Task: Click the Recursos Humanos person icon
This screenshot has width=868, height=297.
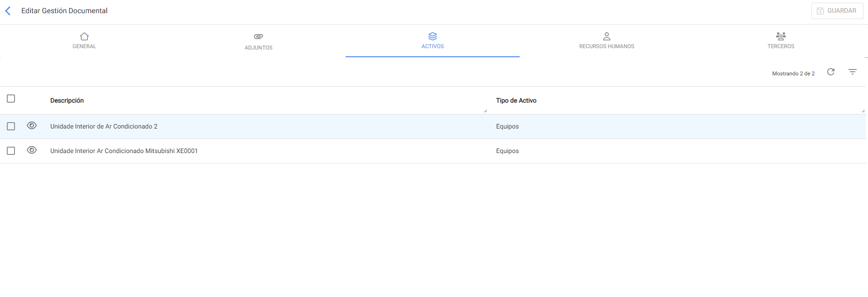Action: [x=606, y=36]
